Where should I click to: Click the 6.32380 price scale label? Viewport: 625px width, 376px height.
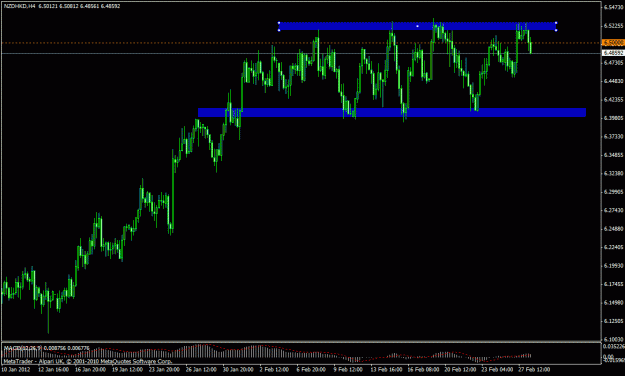pos(613,173)
